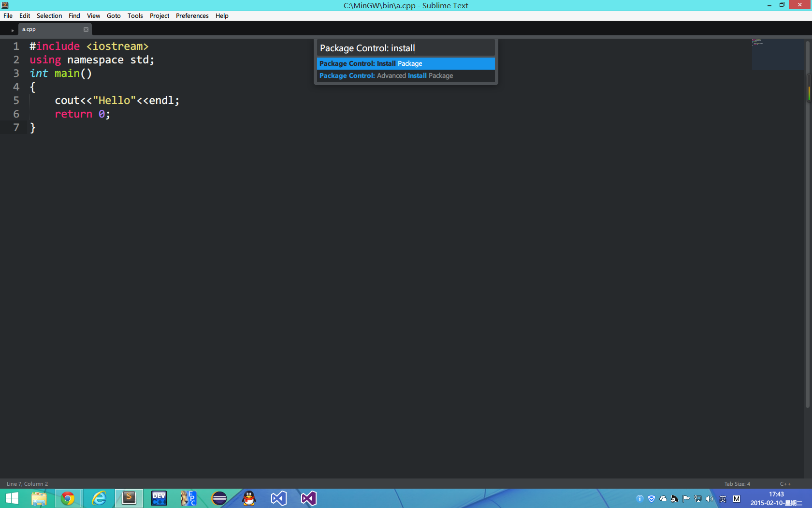Click the int main() line

(x=61, y=74)
